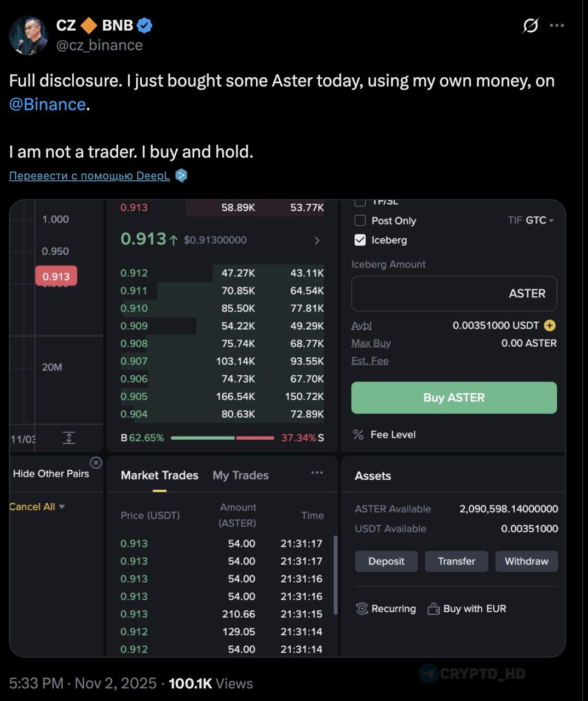The height and width of the screenshot is (701, 588).
Task: Open the Fee Level percent icon
Action: (359, 434)
